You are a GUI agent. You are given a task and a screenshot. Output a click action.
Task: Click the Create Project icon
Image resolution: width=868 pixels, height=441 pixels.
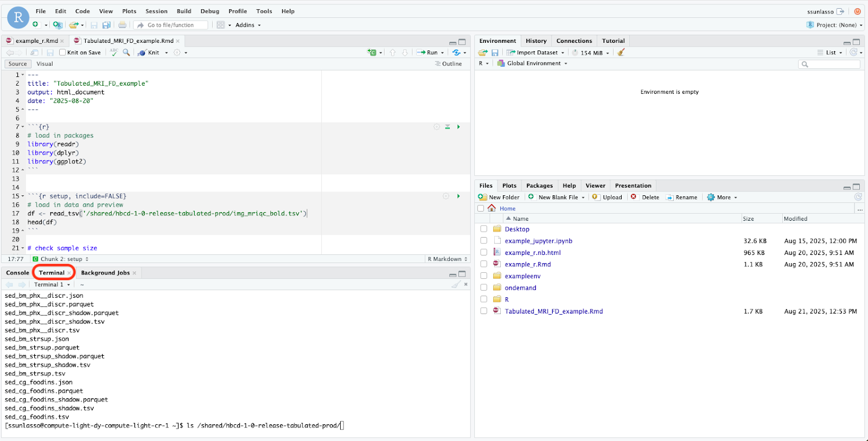coord(57,25)
